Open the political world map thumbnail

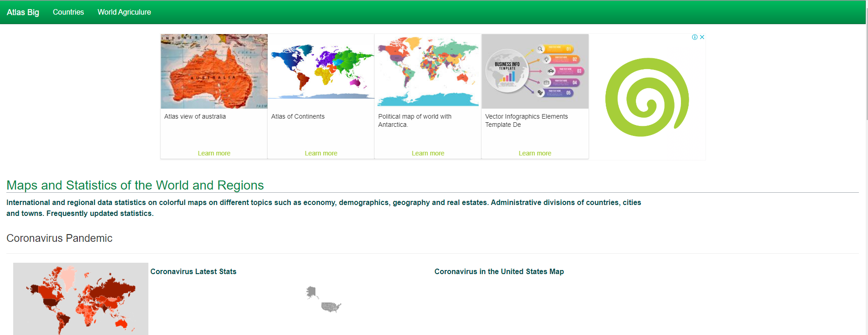click(428, 71)
